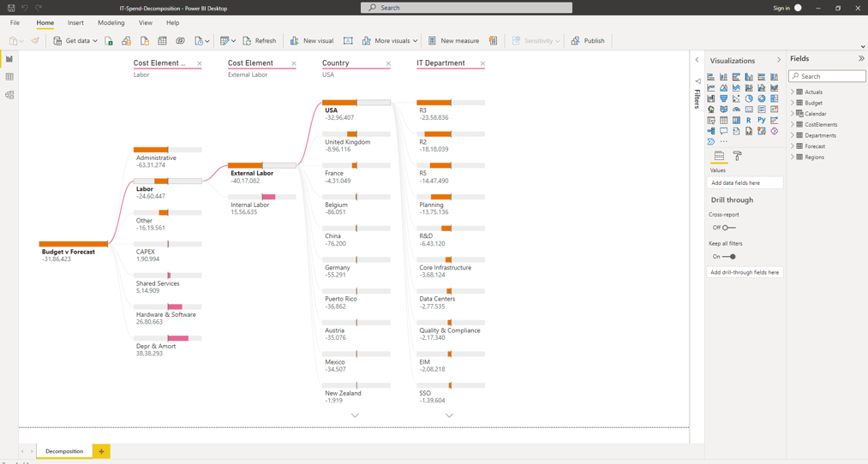Click the Refresh button in ribbon
This screenshot has height=464, width=868.
point(260,41)
